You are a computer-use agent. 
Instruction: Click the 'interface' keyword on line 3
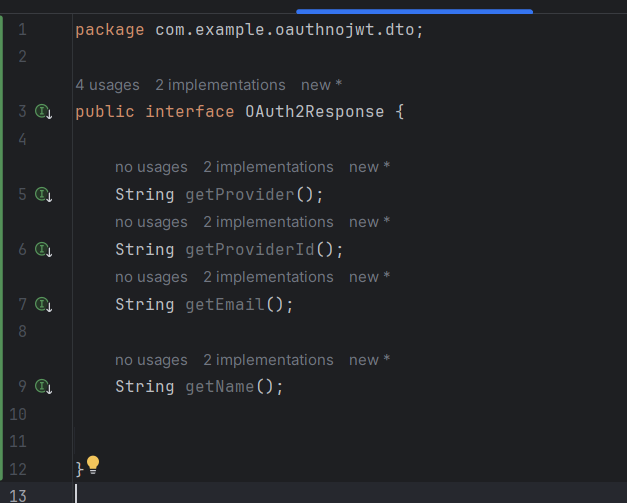[x=190, y=112]
